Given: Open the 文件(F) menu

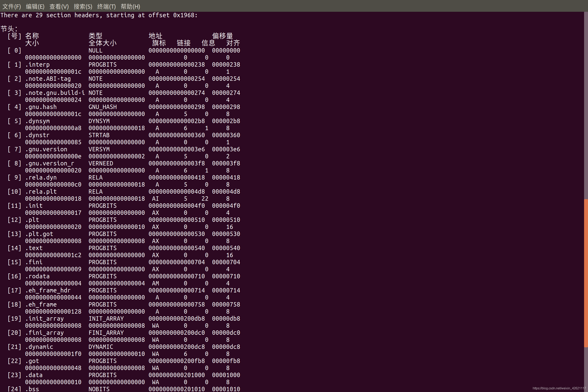Looking at the screenshot, I should pyautogui.click(x=12, y=6).
